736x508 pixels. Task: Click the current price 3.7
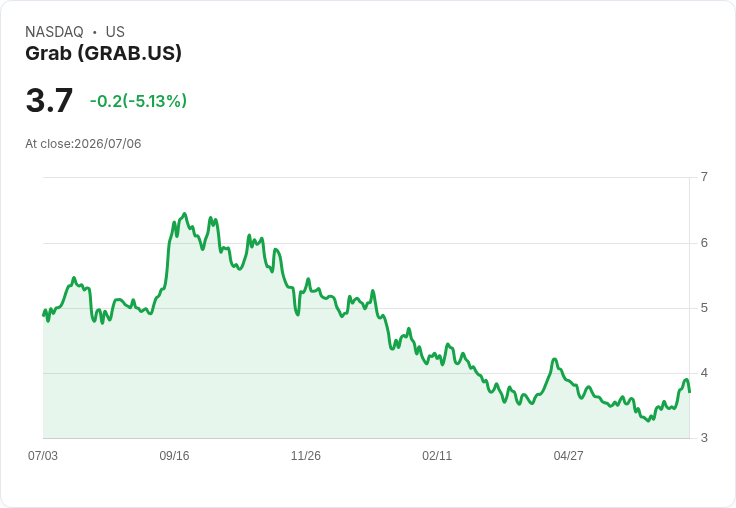(x=49, y=100)
